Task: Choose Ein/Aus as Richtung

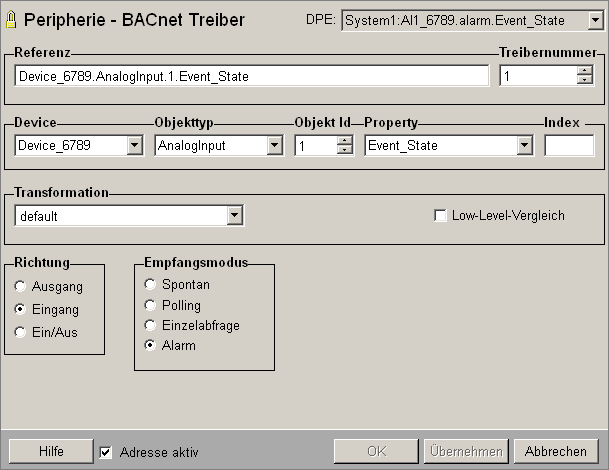Action: coord(21,332)
